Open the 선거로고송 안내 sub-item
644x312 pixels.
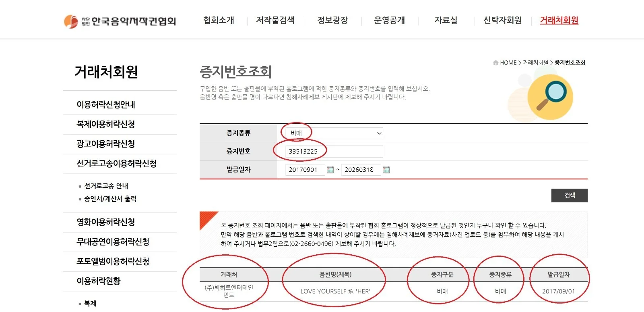[106, 186]
